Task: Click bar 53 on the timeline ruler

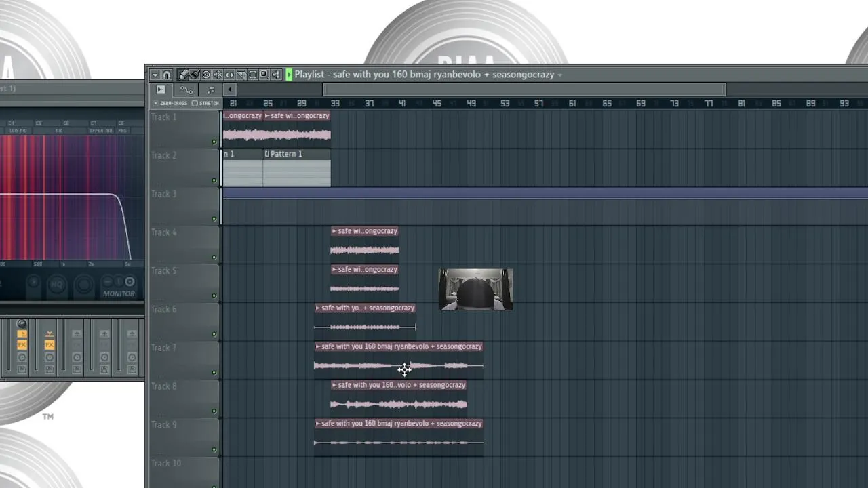Action: (505, 103)
